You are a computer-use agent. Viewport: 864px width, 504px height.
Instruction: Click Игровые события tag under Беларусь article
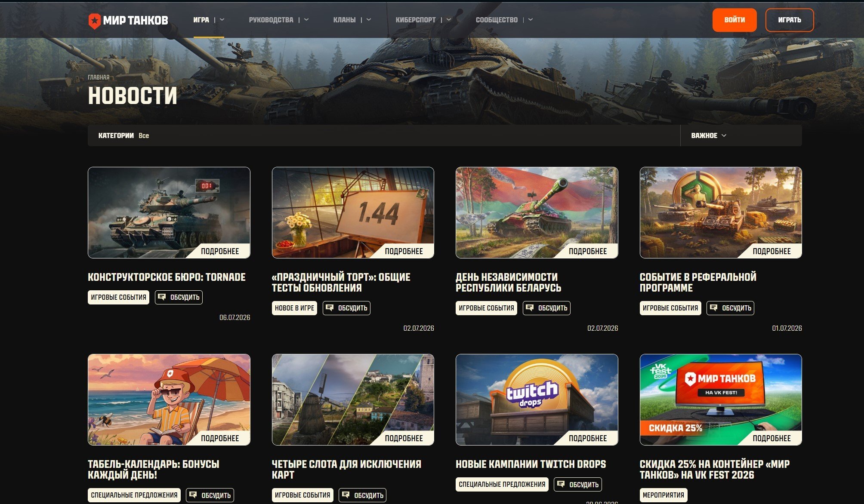(486, 308)
